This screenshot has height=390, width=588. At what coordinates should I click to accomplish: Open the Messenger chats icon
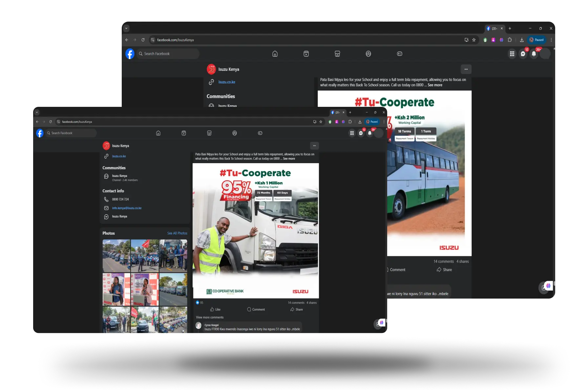(361, 133)
